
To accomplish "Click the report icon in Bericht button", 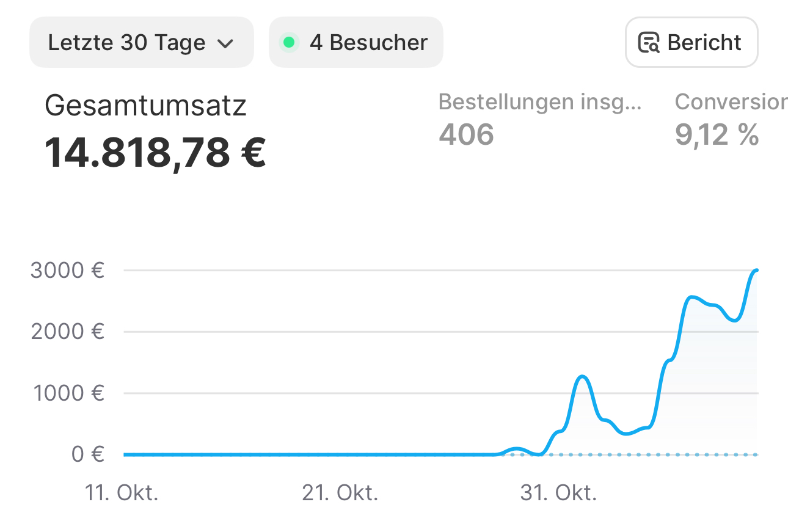I will [649, 43].
